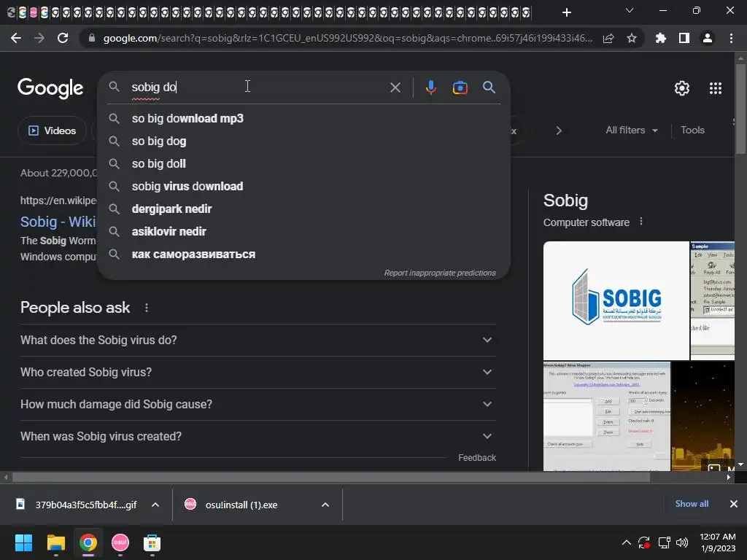
Task: Advance filter chips with right arrow
Action: pos(559,131)
